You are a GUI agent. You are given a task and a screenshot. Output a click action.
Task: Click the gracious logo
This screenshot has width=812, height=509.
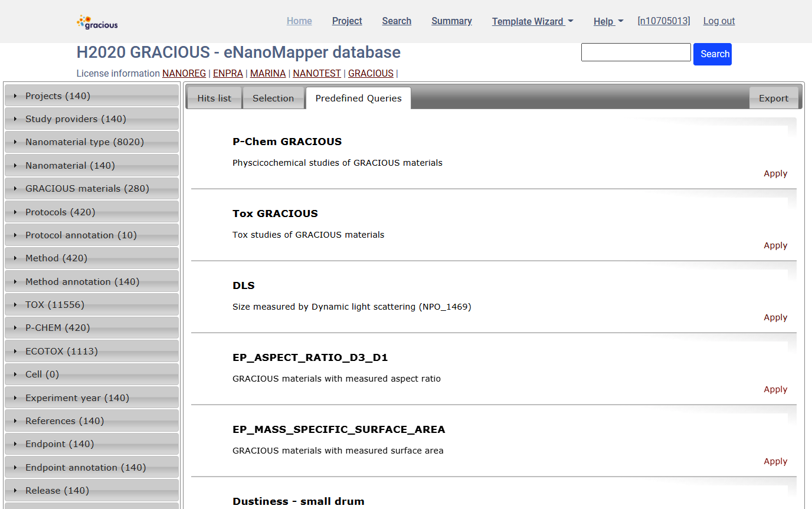96,21
